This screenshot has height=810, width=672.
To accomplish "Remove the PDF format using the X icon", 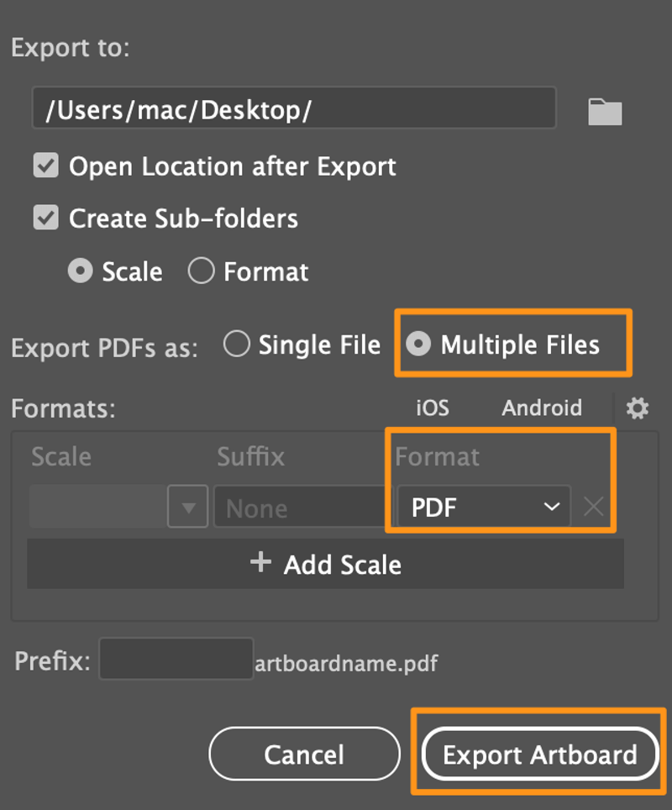I will pos(593,506).
